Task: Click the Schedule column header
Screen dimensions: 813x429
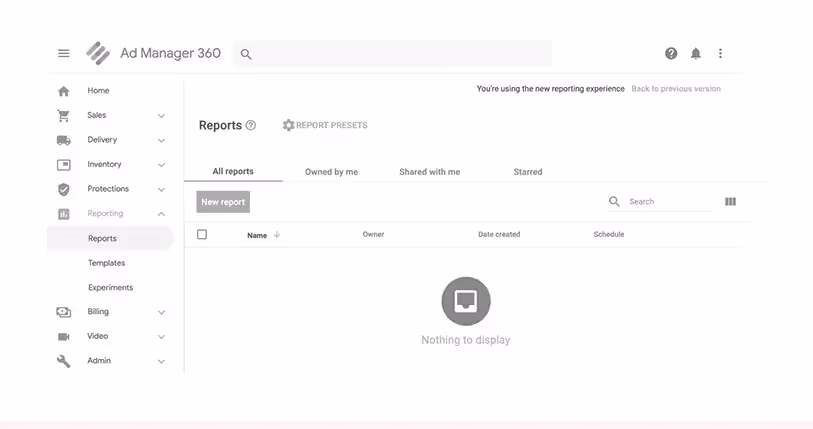Action: [609, 234]
